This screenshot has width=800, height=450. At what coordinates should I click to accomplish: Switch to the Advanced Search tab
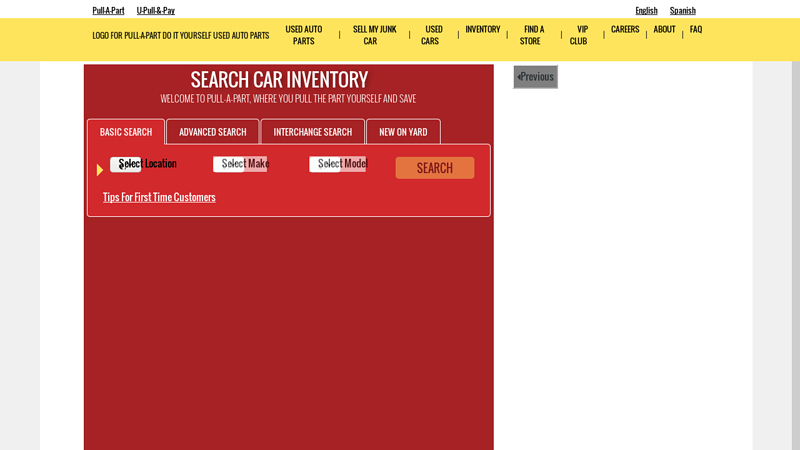tap(212, 132)
